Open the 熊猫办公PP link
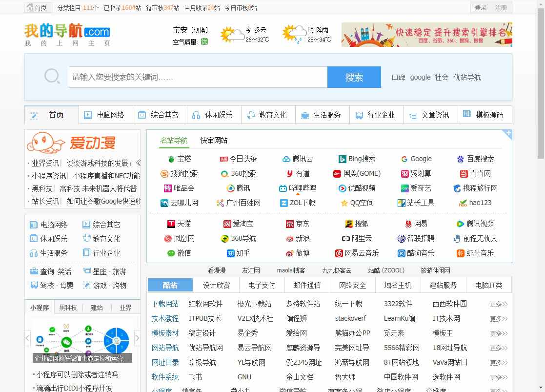545x392 pixels. (x=352, y=333)
